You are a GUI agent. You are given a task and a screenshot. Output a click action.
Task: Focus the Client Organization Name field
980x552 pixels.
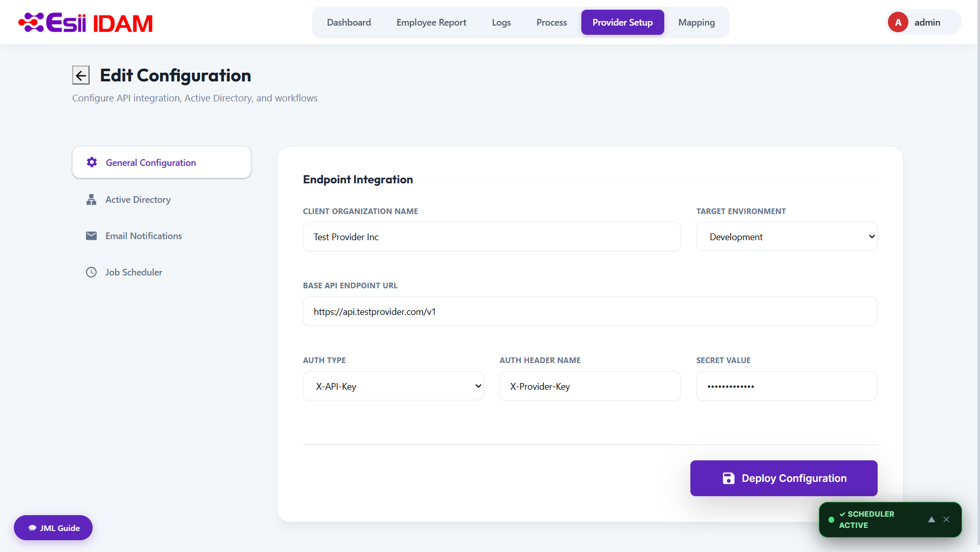point(492,237)
